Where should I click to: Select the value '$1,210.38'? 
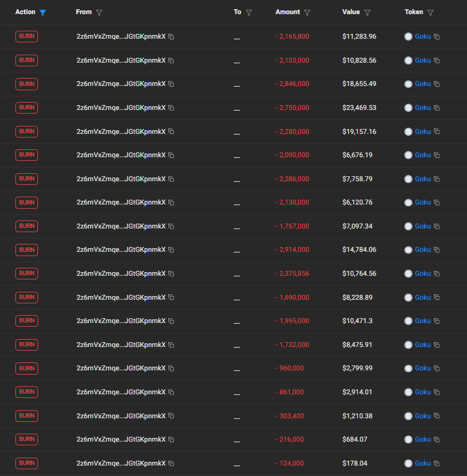tap(358, 416)
